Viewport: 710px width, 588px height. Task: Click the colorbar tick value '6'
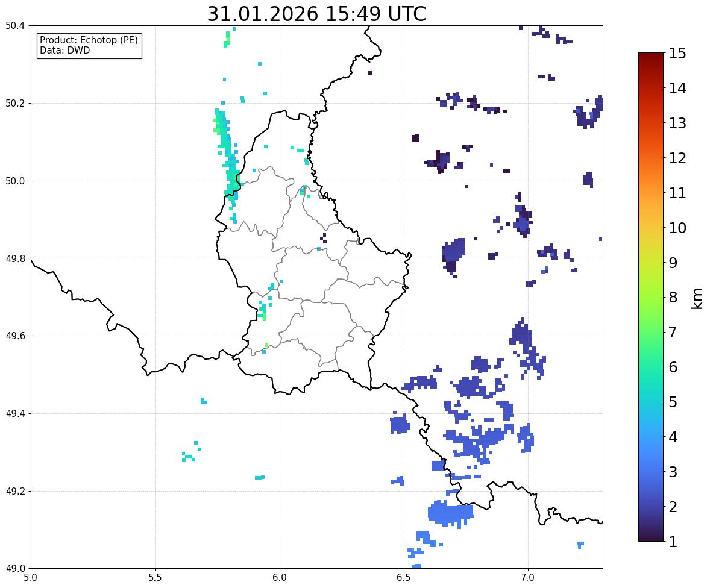coord(673,367)
